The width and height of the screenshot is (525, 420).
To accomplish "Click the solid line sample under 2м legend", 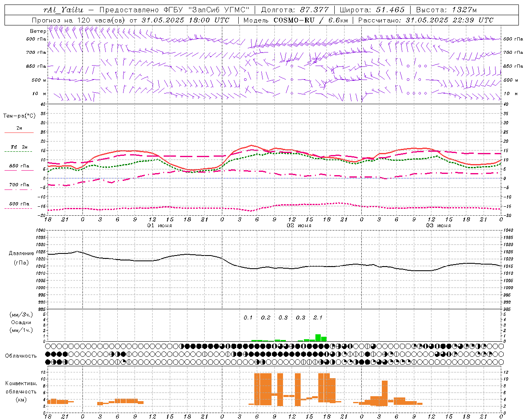I will (19, 133).
